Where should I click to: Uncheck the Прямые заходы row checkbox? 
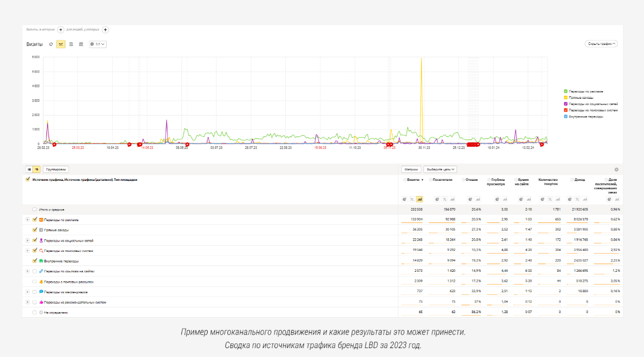tap(34, 229)
